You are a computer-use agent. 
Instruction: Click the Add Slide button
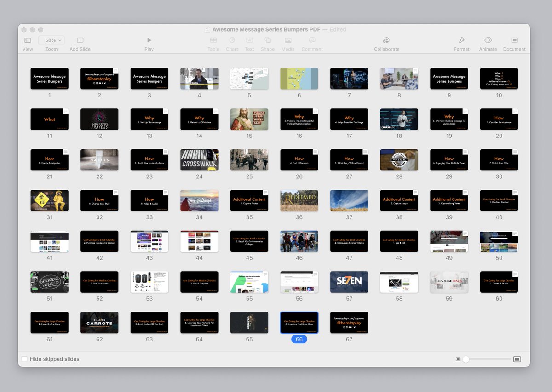(x=80, y=40)
